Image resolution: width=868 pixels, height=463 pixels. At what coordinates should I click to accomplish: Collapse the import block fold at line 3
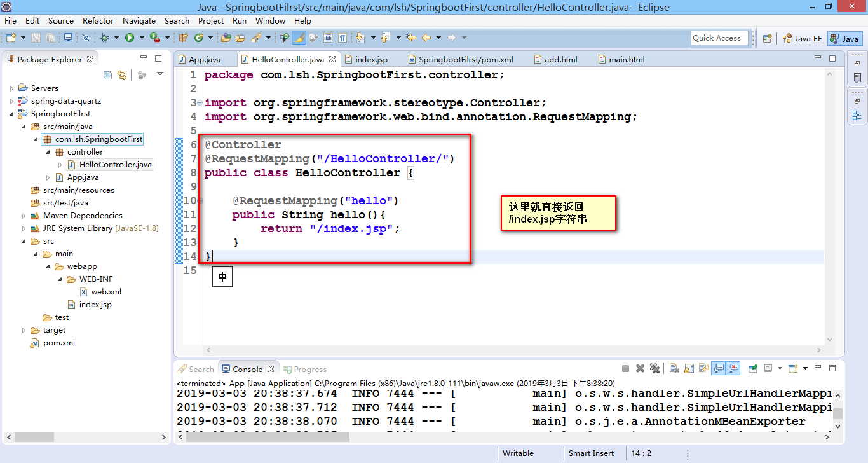click(x=200, y=102)
